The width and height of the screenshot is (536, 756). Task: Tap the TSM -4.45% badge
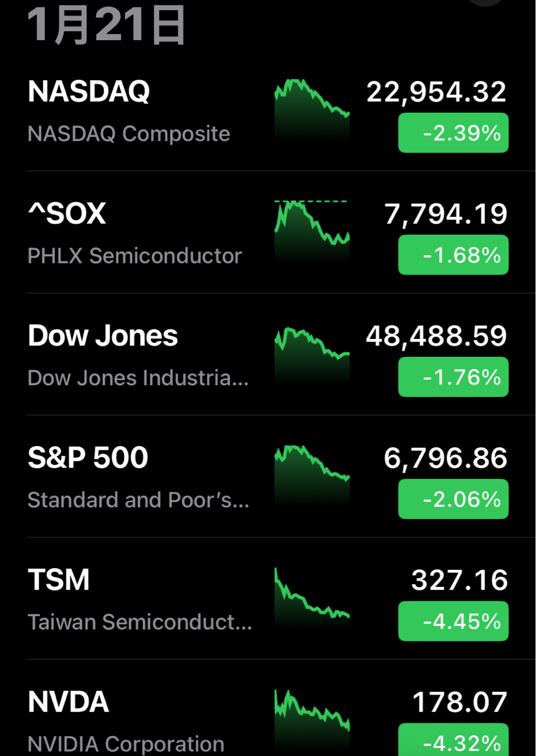tap(453, 621)
